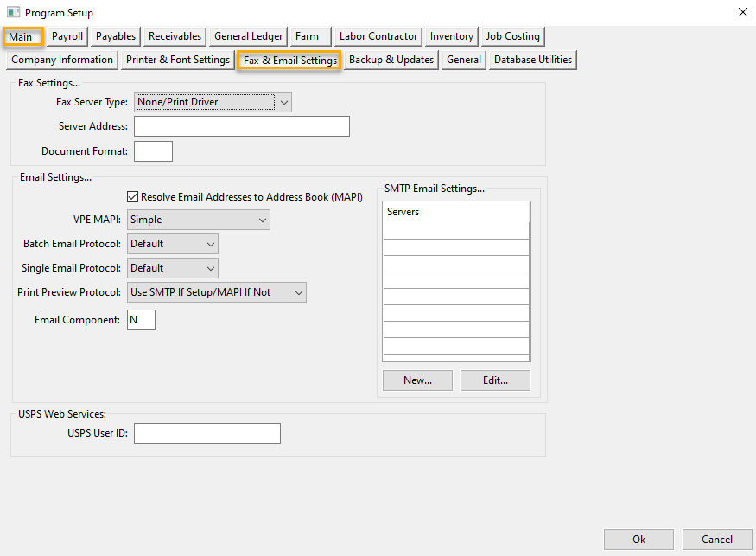Toggle Resolve Email Addresses to Address Book checkbox
Screen dimensions: 756x556
(133, 197)
